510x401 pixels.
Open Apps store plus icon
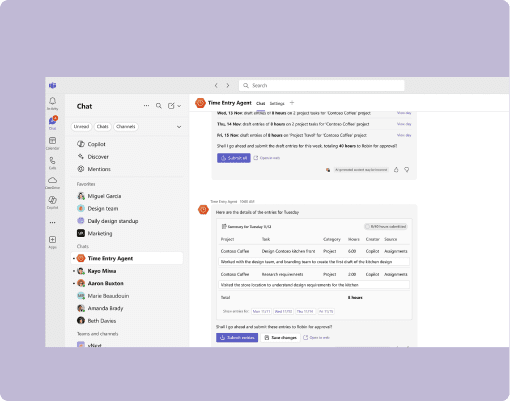pos(52,242)
